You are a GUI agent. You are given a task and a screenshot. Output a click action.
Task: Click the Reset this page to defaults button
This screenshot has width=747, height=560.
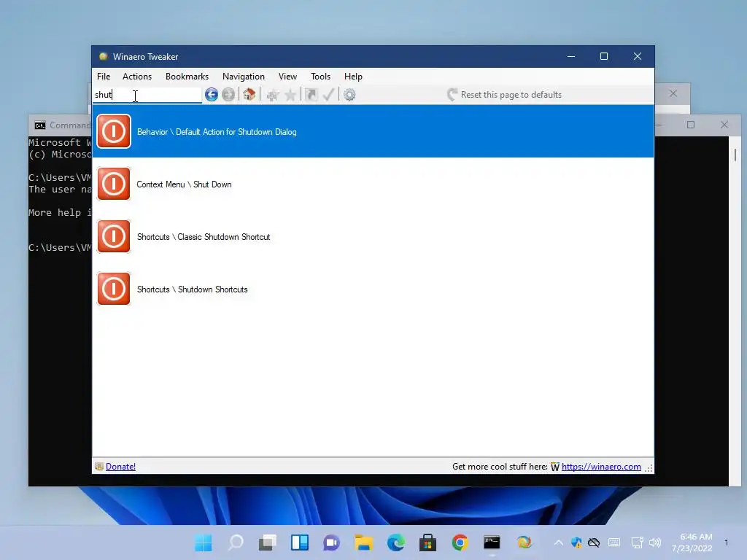(504, 95)
